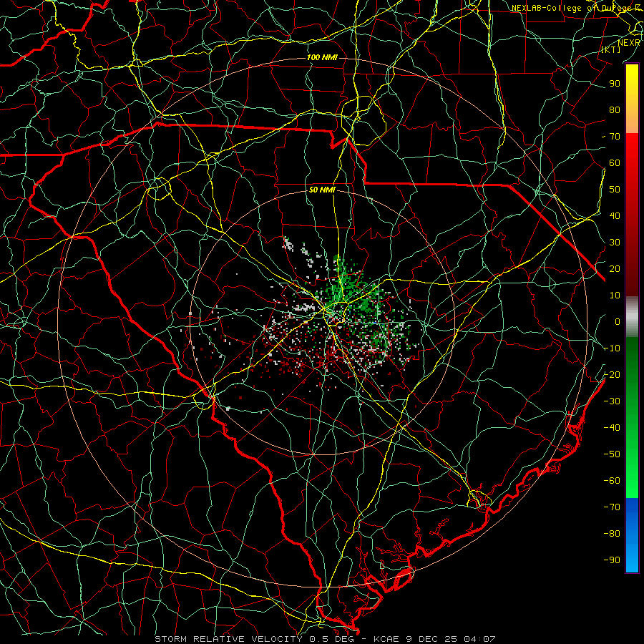Pick the -80 knot scale label
644x644 pixels.
pos(612,534)
